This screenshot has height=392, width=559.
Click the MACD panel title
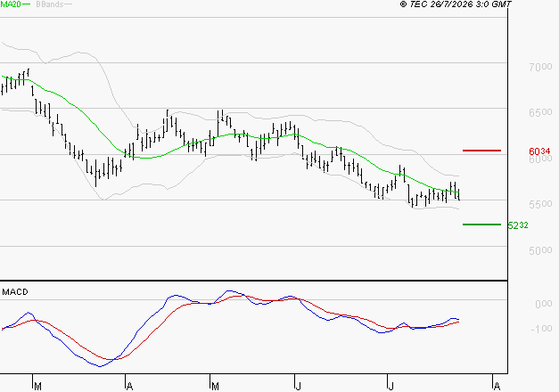coord(15,292)
